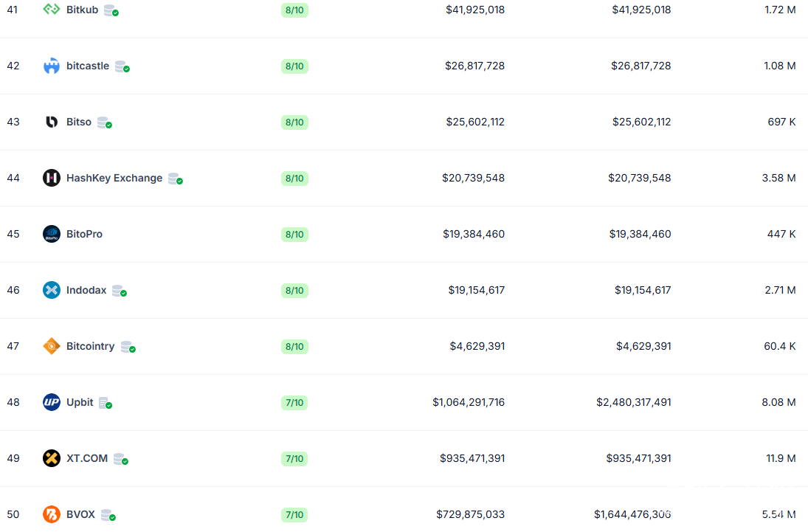808x532 pixels.
Task: Open the XT.COM exchange page
Action: [x=87, y=458]
